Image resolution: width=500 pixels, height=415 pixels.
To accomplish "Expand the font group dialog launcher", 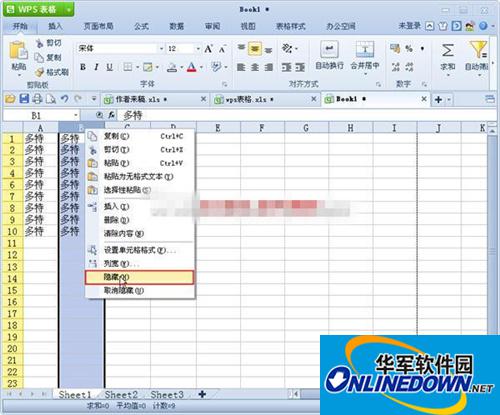I will 225,84.
